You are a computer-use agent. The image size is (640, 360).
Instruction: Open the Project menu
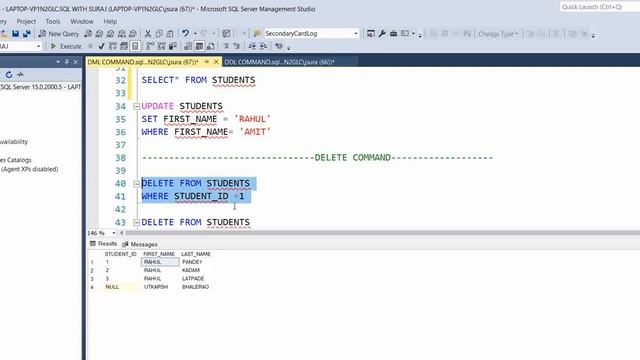pos(26,21)
